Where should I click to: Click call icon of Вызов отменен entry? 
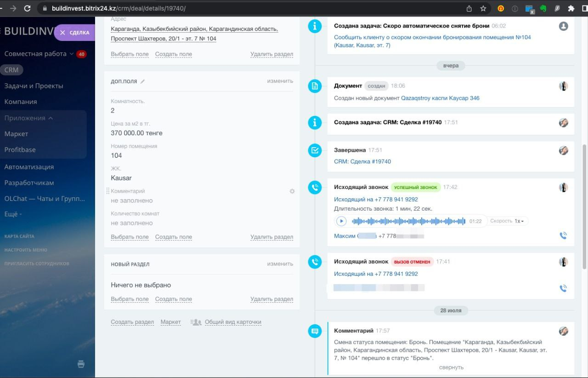click(x=315, y=262)
